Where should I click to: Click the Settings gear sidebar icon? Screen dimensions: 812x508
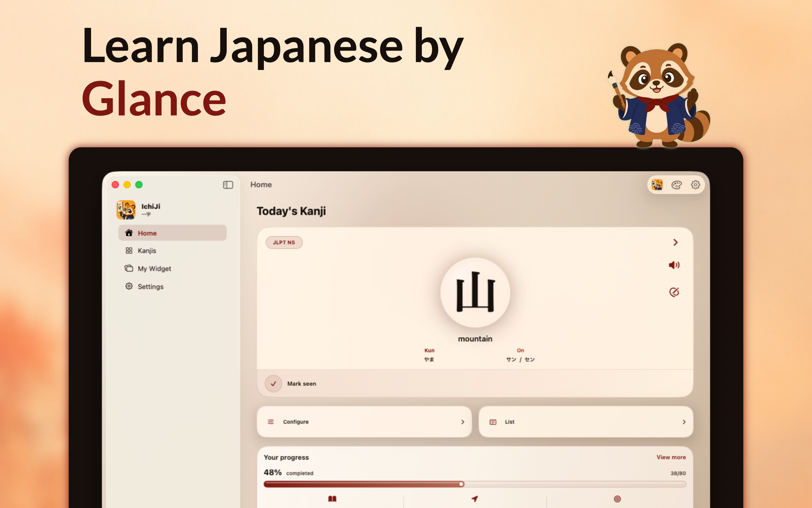(x=129, y=286)
